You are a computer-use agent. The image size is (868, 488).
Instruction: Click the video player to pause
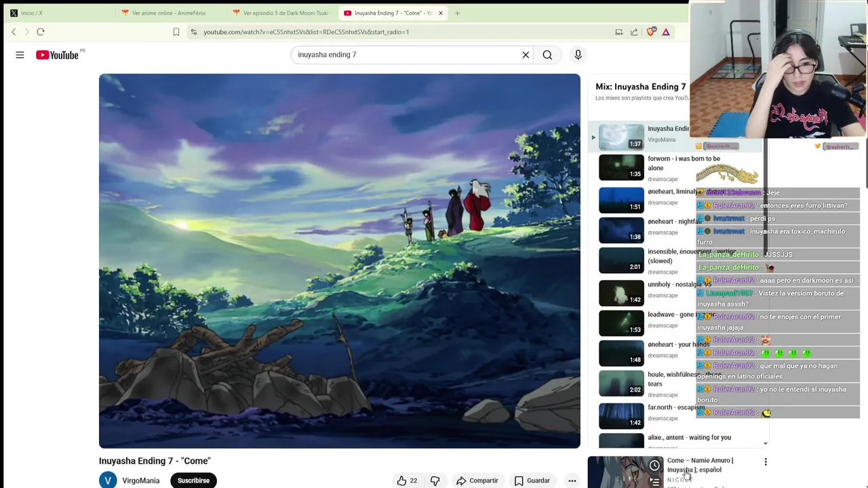point(339,261)
